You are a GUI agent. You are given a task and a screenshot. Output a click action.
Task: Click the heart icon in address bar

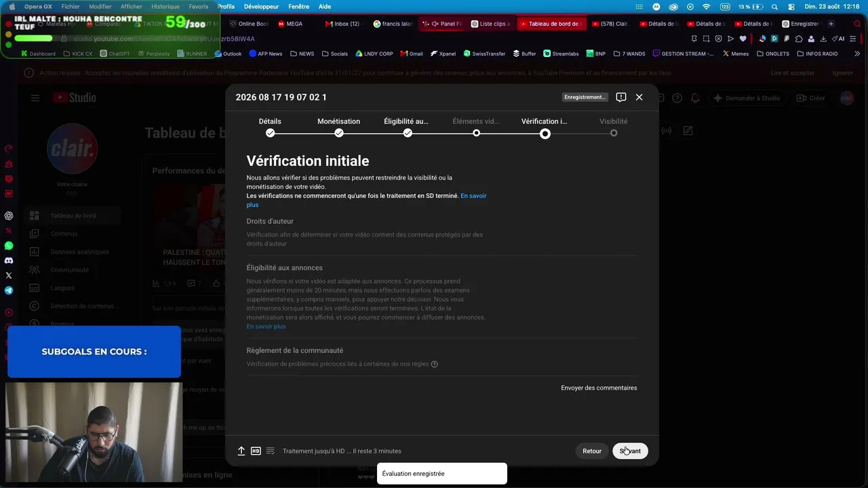pos(743,39)
